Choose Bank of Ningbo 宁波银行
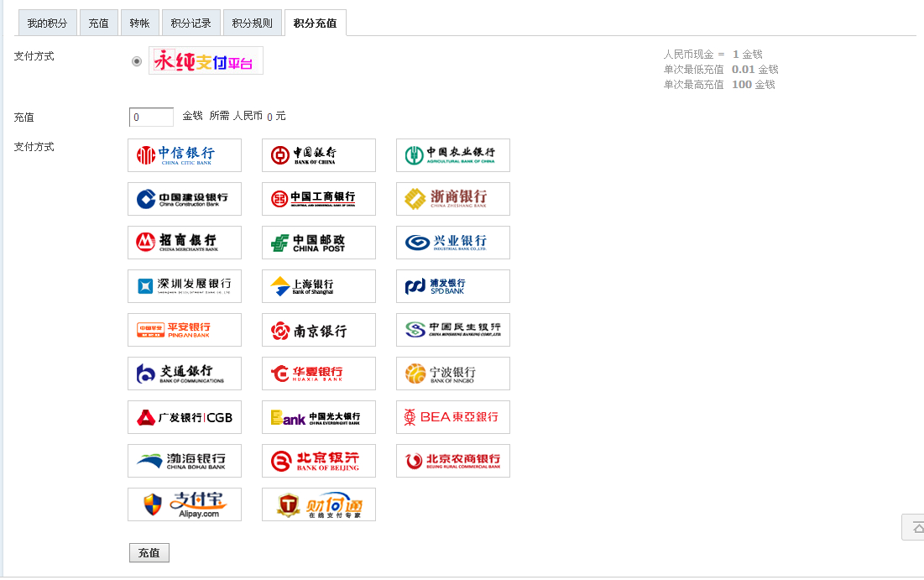The height and width of the screenshot is (580, 924). click(x=453, y=374)
